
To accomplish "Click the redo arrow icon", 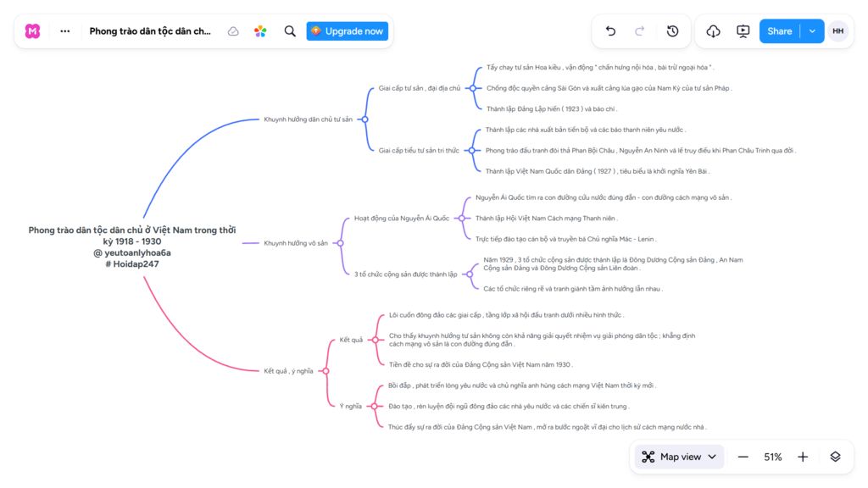I will point(639,31).
